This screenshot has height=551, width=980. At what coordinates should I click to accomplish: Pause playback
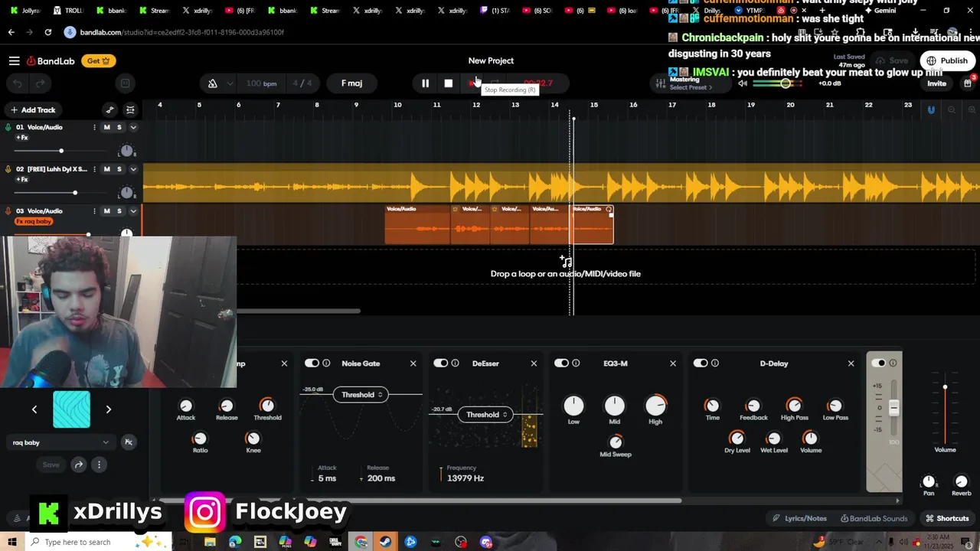pyautogui.click(x=425, y=83)
